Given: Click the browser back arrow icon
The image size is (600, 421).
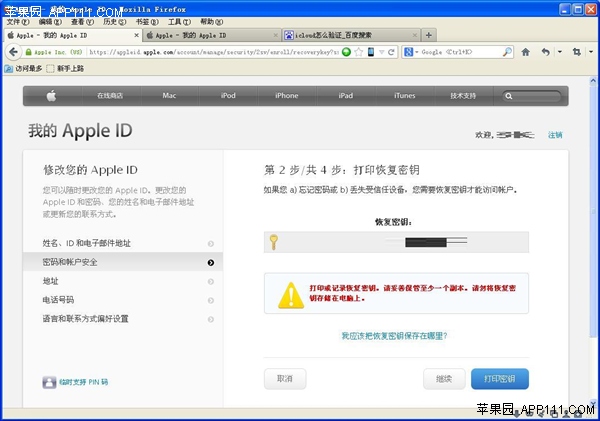Looking at the screenshot, I should coord(545,51).
